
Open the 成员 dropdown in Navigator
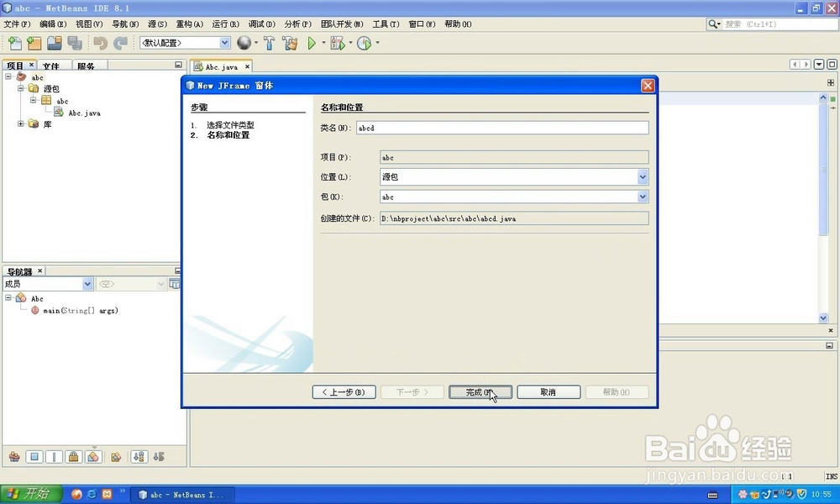click(88, 284)
